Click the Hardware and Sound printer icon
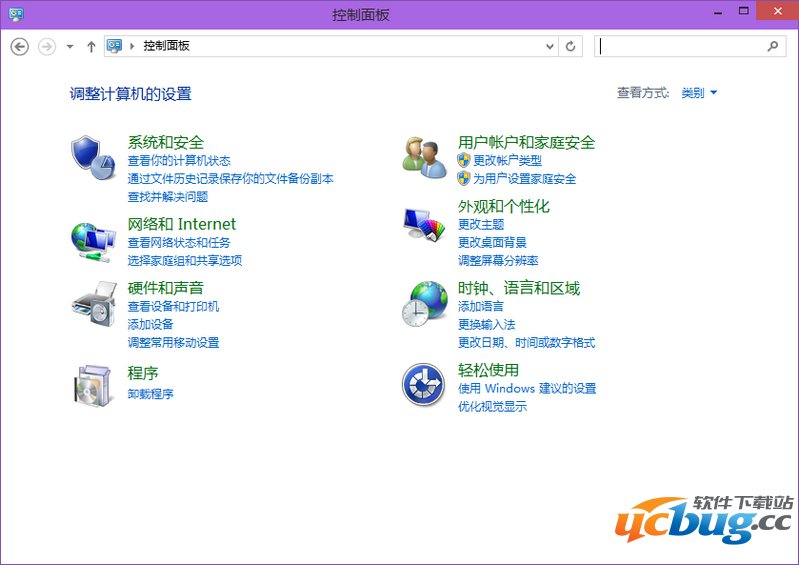Viewport: 799px width, 565px height. tap(93, 303)
